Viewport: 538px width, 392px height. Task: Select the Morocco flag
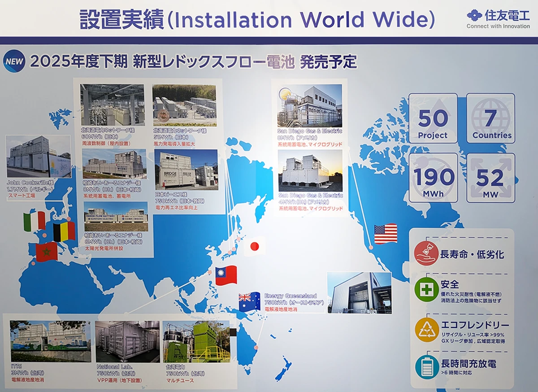pos(47,251)
